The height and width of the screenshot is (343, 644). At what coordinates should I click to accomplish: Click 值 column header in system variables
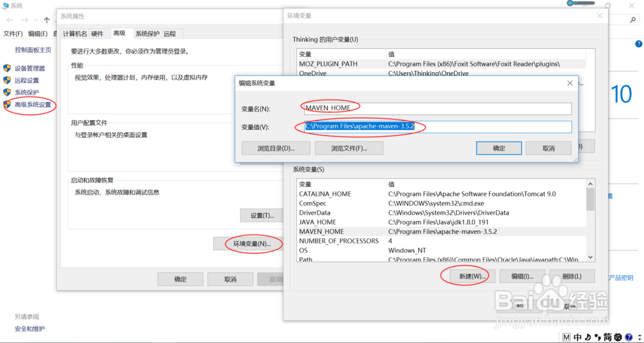click(486, 184)
